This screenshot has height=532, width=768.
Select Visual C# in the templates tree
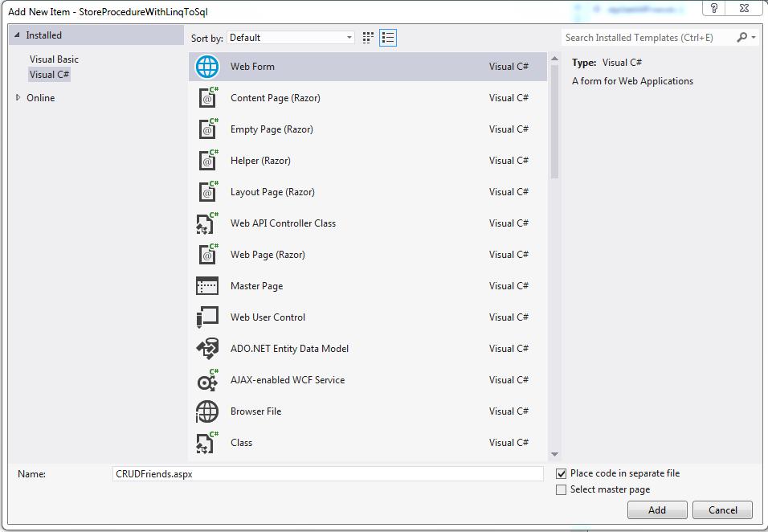[x=49, y=75]
